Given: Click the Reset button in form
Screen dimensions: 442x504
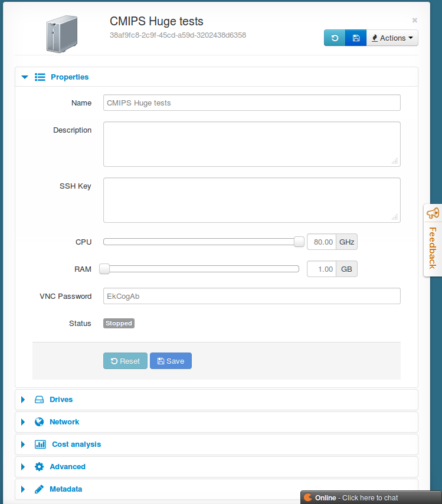Looking at the screenshot, I should (125, 361).
